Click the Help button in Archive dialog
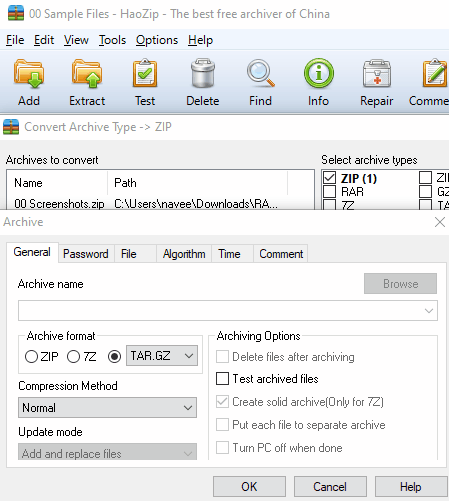Image resolution: width=449 pixels, height=501 pixels. click(x=411, y=487)
